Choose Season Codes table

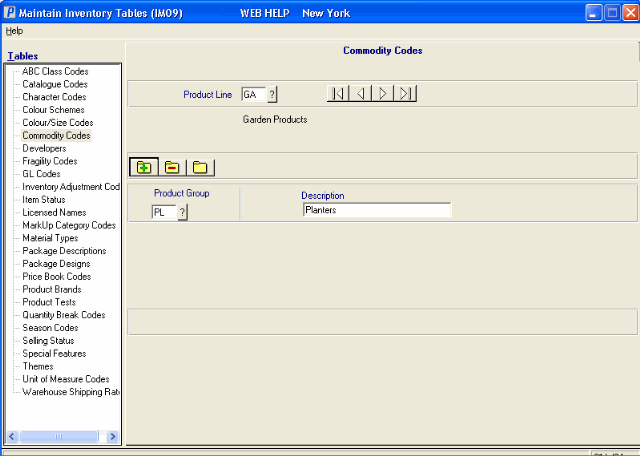(50, 328)
